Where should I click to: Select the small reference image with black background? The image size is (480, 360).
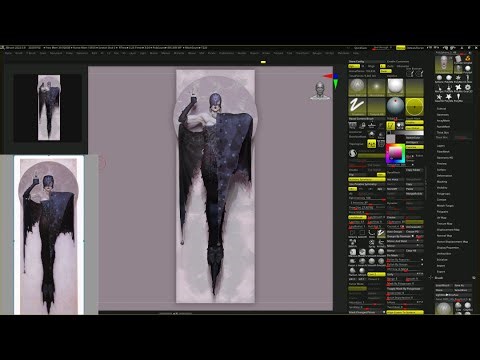(x=47, y=108)
